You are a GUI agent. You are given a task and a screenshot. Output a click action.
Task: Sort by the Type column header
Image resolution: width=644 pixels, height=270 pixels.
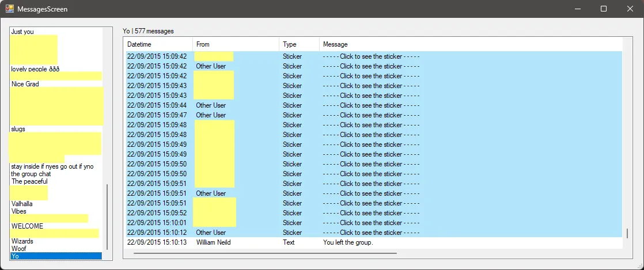[299, 44]
